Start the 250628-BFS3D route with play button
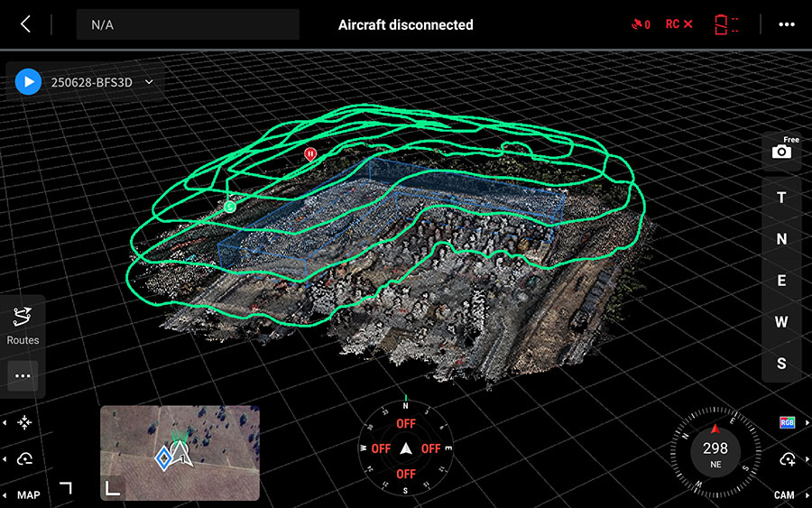The width and height of the screenshot is (812, 508). (x=29, y=82)
